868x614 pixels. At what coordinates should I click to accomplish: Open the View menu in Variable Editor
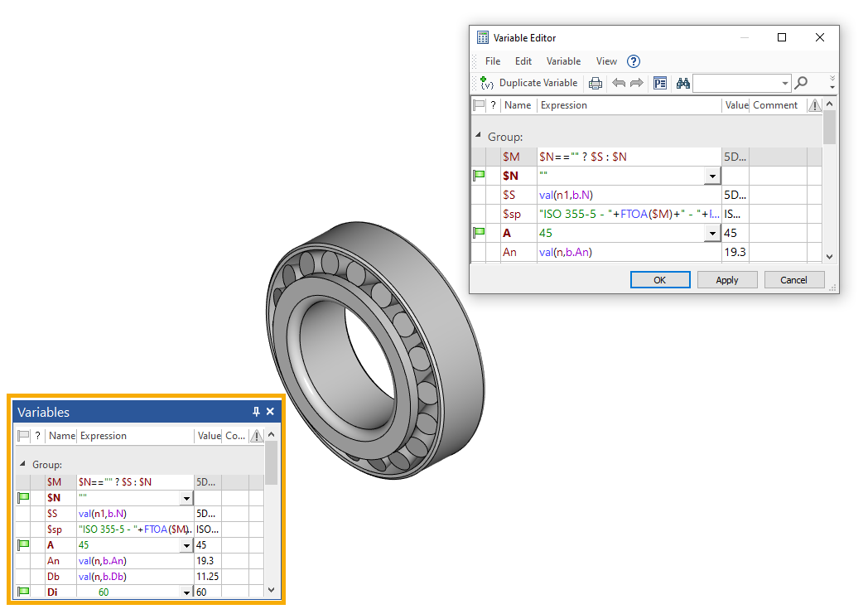(x=606, y=61)
